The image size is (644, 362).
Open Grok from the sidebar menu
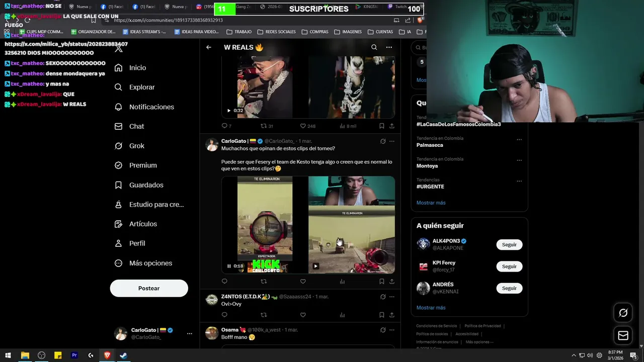tap(129, 146)
